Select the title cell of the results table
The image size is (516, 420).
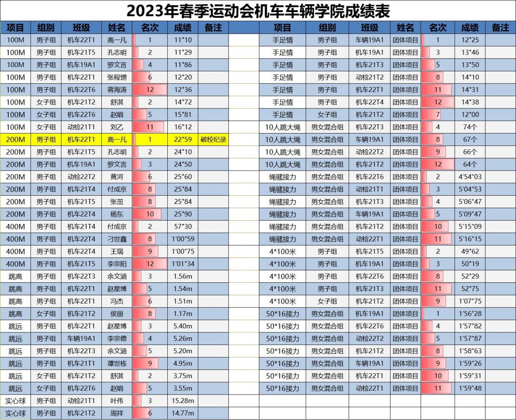pos(258,10)
